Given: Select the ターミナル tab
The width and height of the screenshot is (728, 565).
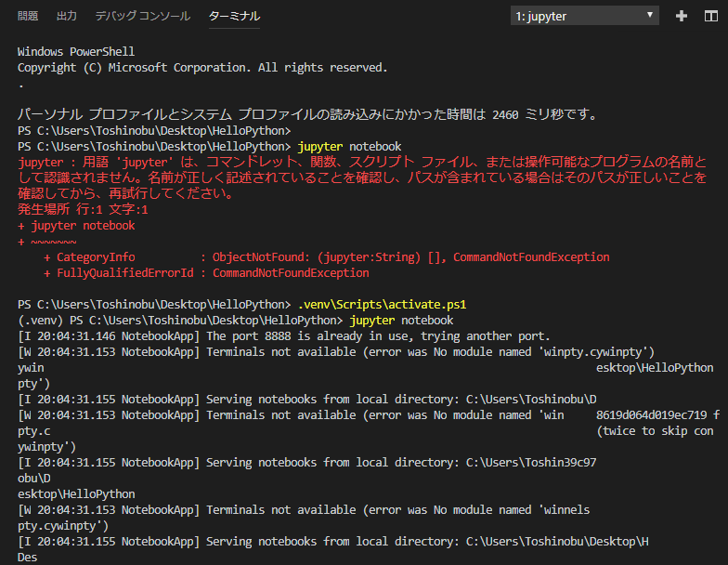Looking at the screenshot, I should pos(234,17).
